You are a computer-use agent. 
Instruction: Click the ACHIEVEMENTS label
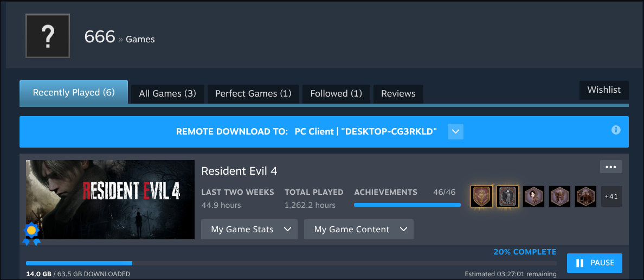pyautogui.click(x=385, y=192)
